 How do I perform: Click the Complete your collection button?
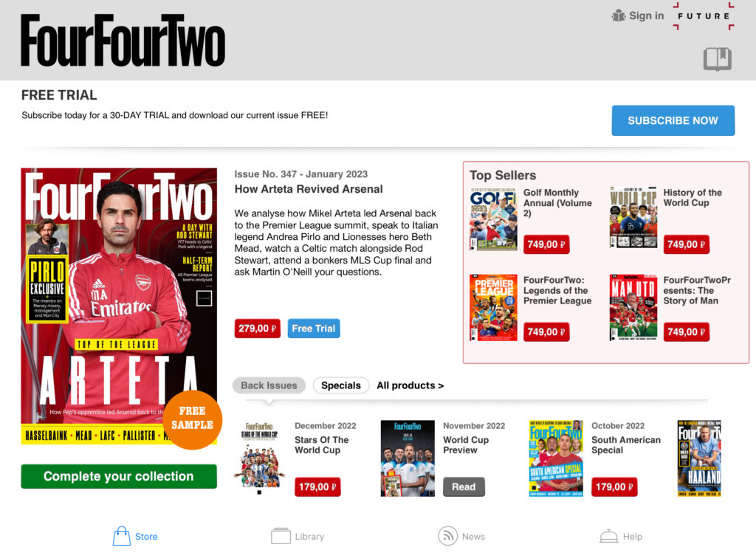click(x=119, y=476)
